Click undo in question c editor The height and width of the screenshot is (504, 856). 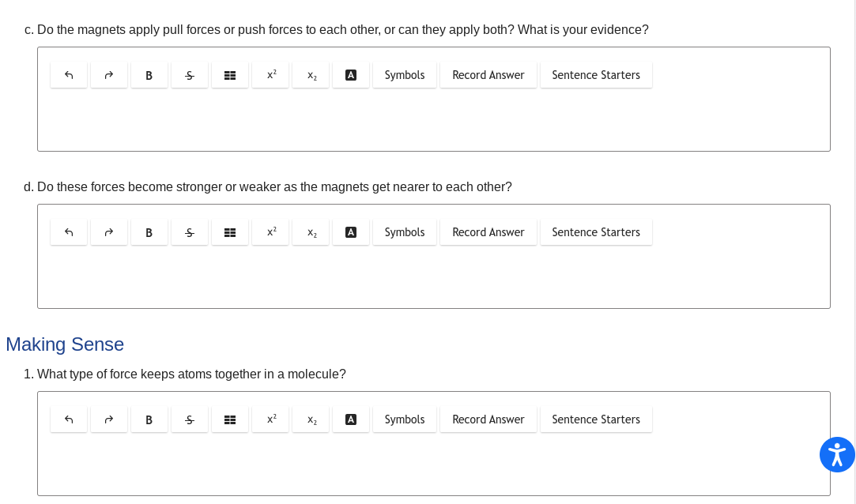pyautogui.click(x=69, y=75)
